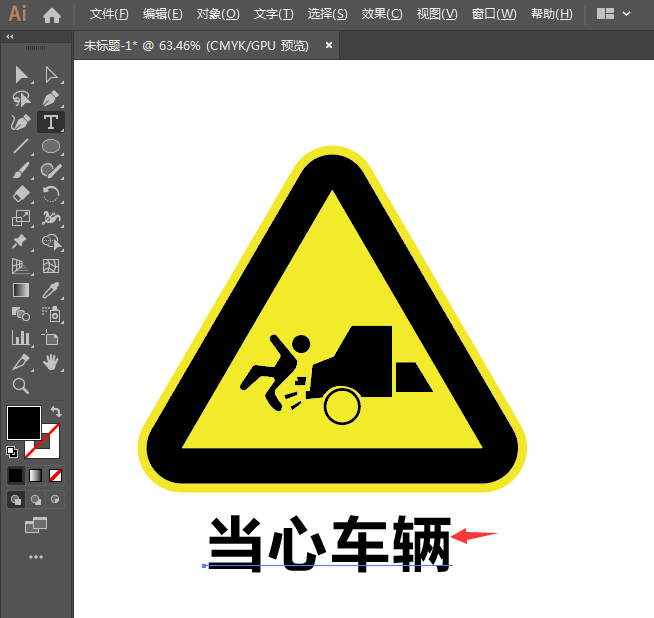
Task: Collapse the toolbar with double-arrow
Action: click(x=10, y=37)
